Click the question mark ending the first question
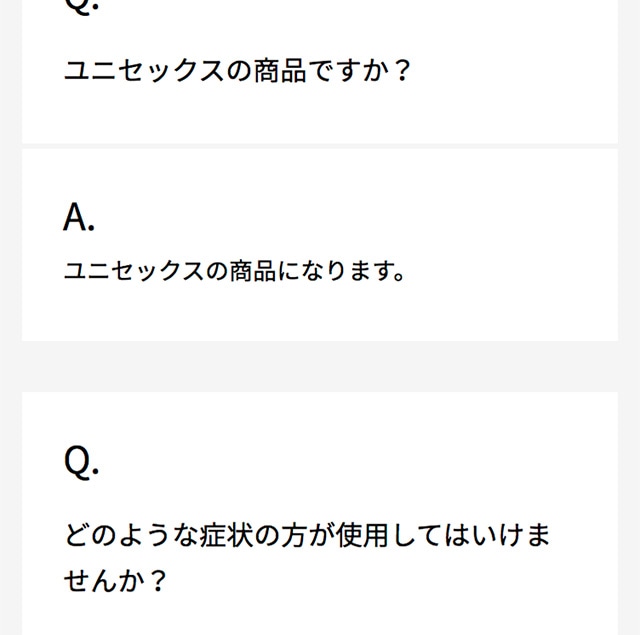This screenshot has width=640, height=635. pyautogui.click(x=401, y=72)
